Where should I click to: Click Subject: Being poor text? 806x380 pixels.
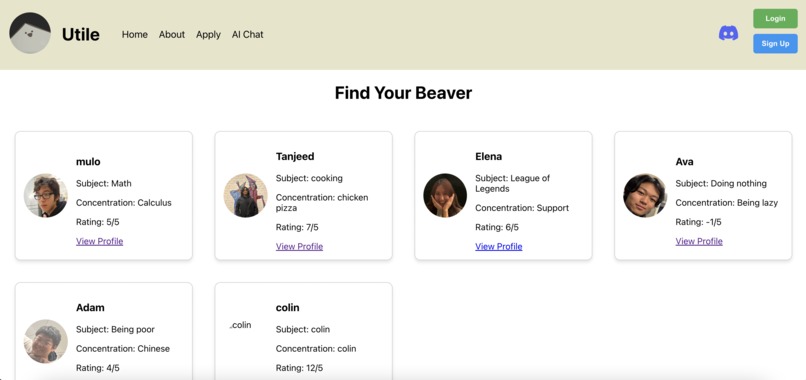[x=115, y=329]
